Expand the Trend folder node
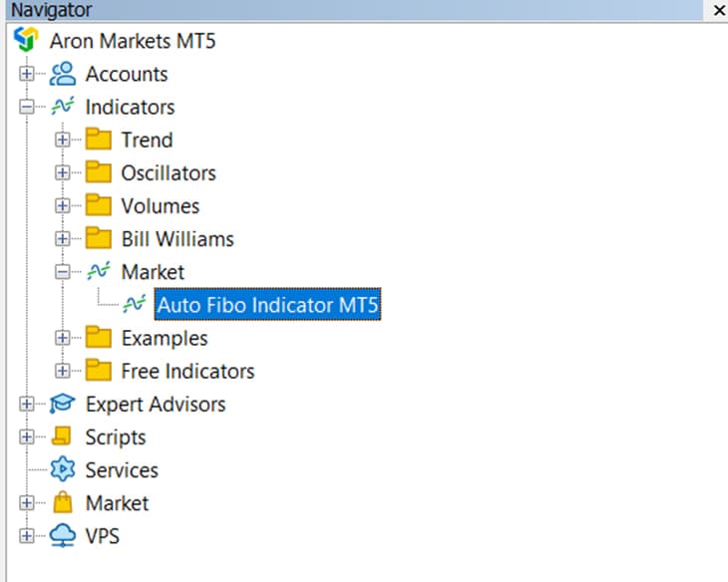This screenshot has width=728, height=582. [x=63, y=140]
